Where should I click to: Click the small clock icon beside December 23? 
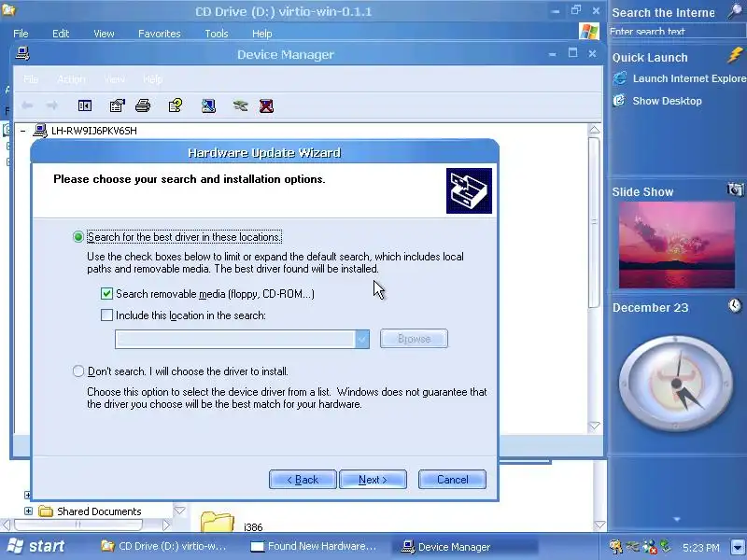[x=735, y=305]
